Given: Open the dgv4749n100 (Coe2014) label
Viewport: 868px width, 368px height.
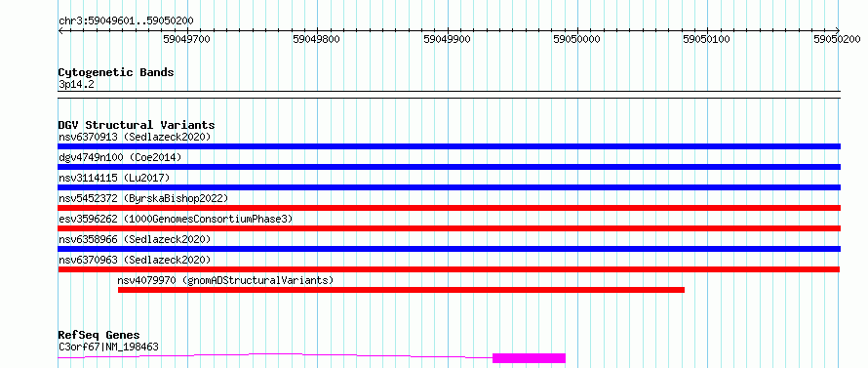Looking at the screenshot, I should (120, 157).
